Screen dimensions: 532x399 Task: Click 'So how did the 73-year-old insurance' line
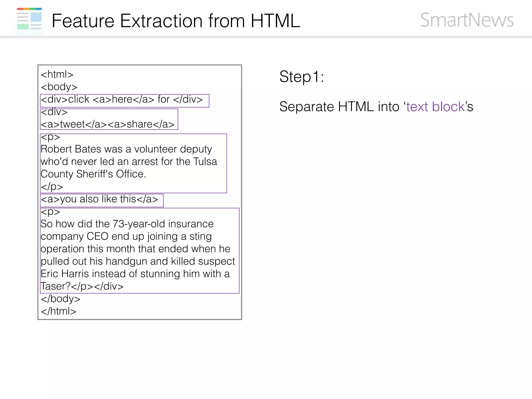pyautogui.click(x=127, y=224)
